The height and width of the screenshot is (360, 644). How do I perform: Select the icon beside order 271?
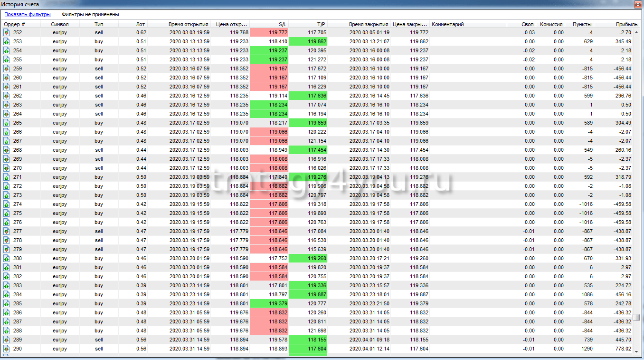[7, 177]
